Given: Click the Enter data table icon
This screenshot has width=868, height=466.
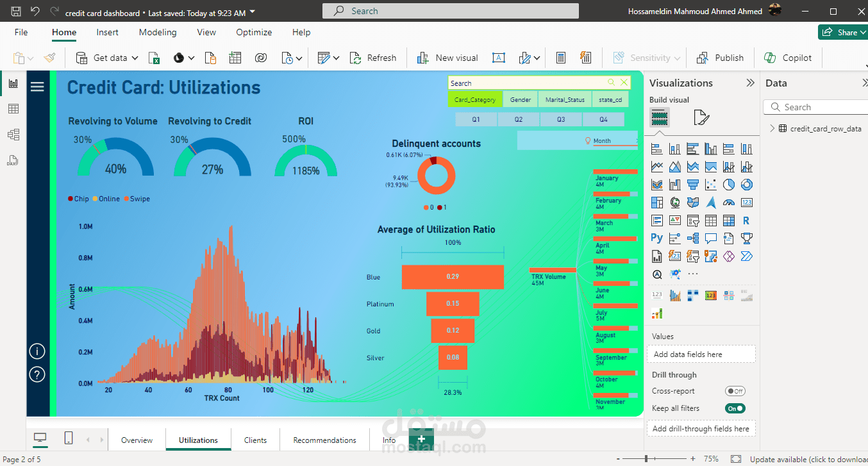Looking at the screenshot, I should click(235, 58).
